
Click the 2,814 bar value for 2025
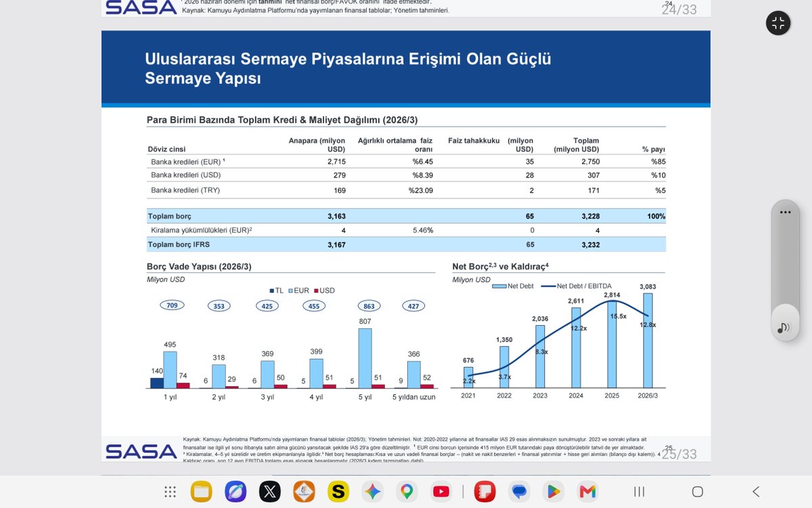coord(612,295)
